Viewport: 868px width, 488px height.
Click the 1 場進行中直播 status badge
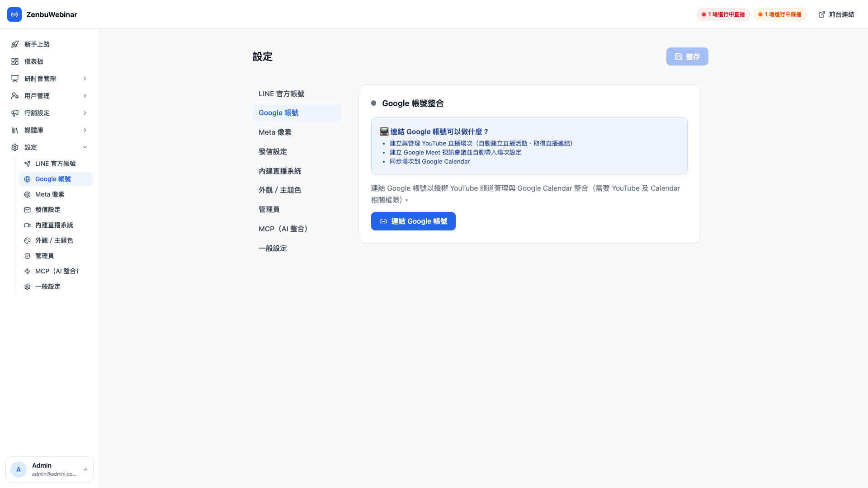pyautogui.click(x=723, y=14)
